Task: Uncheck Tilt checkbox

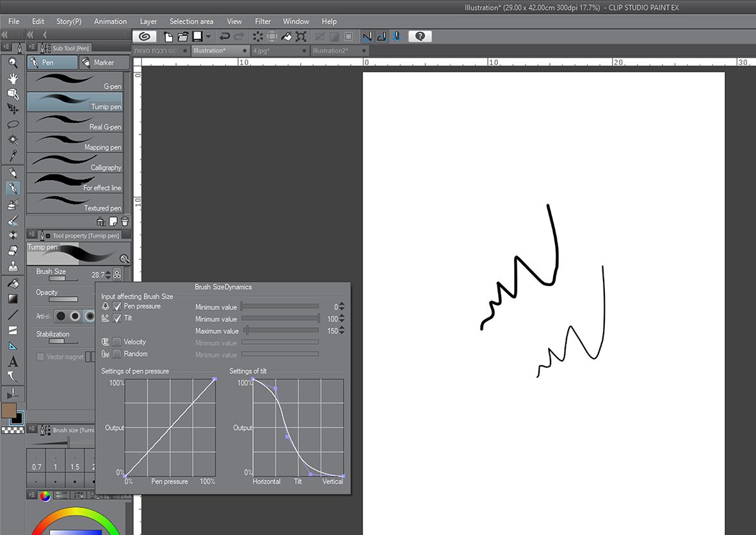Action: 117,318
